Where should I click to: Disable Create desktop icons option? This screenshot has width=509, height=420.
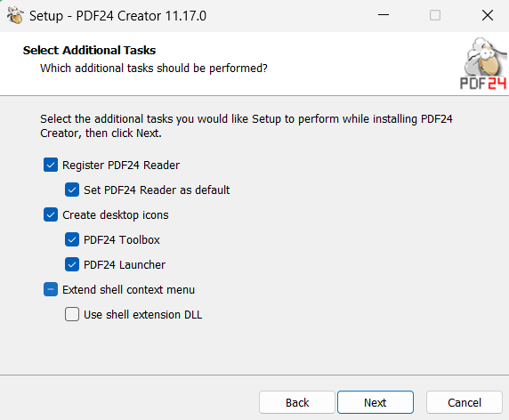[51, 214]
